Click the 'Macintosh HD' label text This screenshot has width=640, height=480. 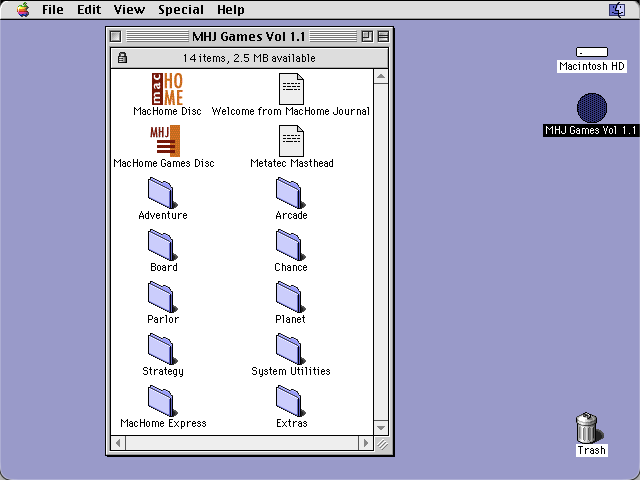point(592,66)
